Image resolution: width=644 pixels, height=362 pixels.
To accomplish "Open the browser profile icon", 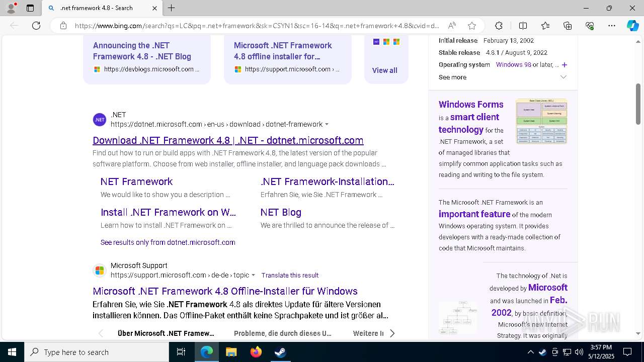I will (x=11, y=8).
